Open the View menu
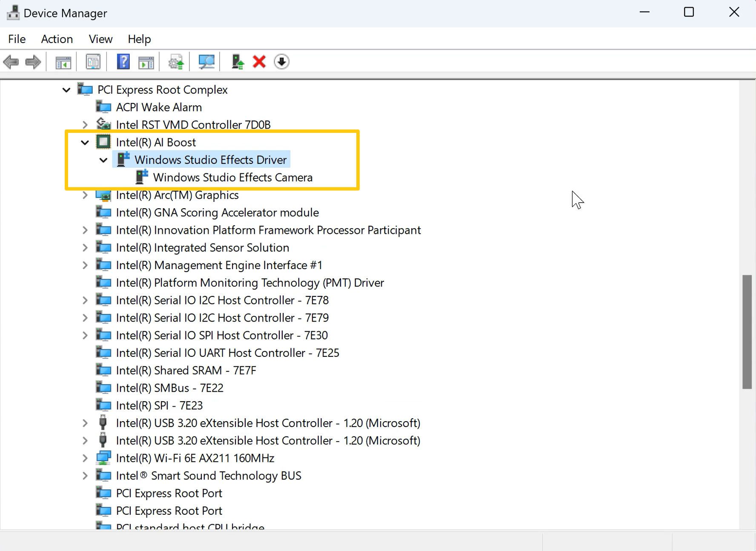Image resolution: width=756 pixels, height=551 pixels. tap(100, 39)
